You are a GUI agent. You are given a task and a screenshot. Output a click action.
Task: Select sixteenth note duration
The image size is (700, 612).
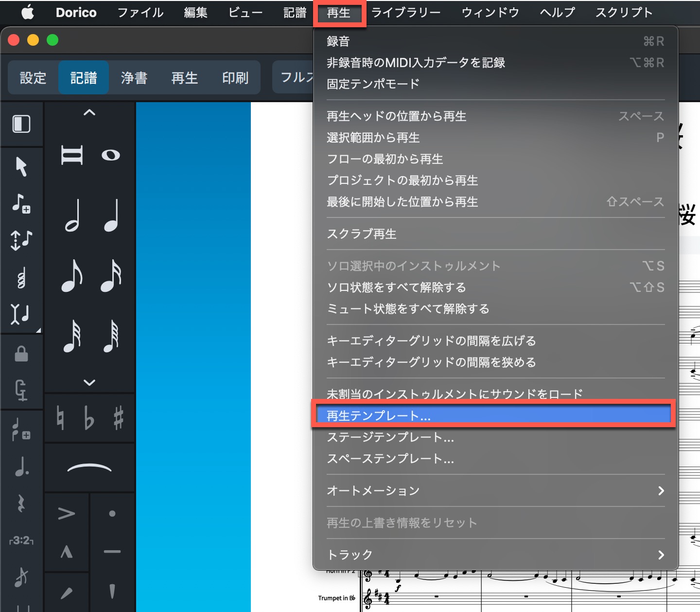[111, 276]
